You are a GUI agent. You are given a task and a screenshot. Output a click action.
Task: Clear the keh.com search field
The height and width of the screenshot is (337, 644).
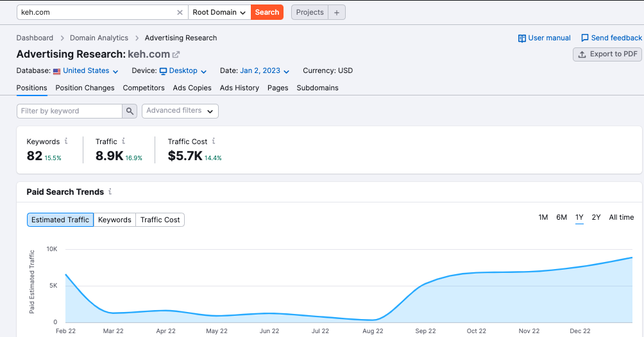[x=180, y=12]
